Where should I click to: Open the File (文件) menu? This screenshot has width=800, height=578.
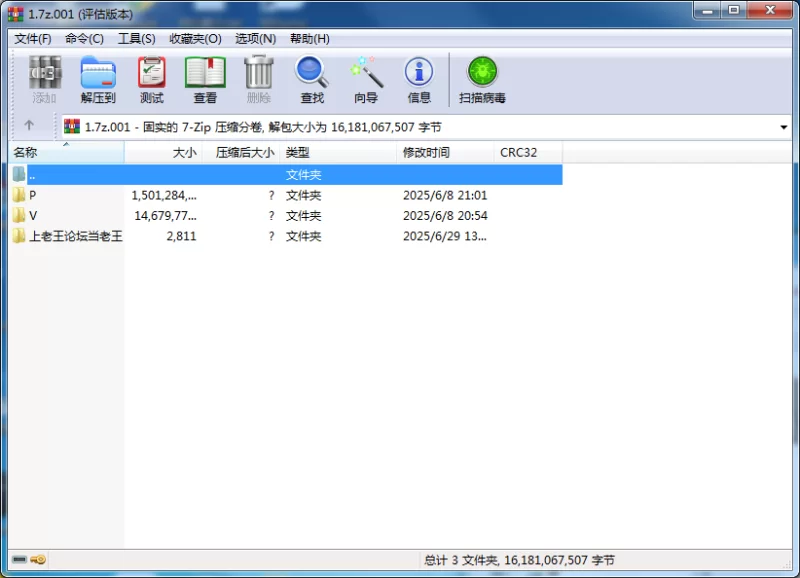[x=33, y=39]
